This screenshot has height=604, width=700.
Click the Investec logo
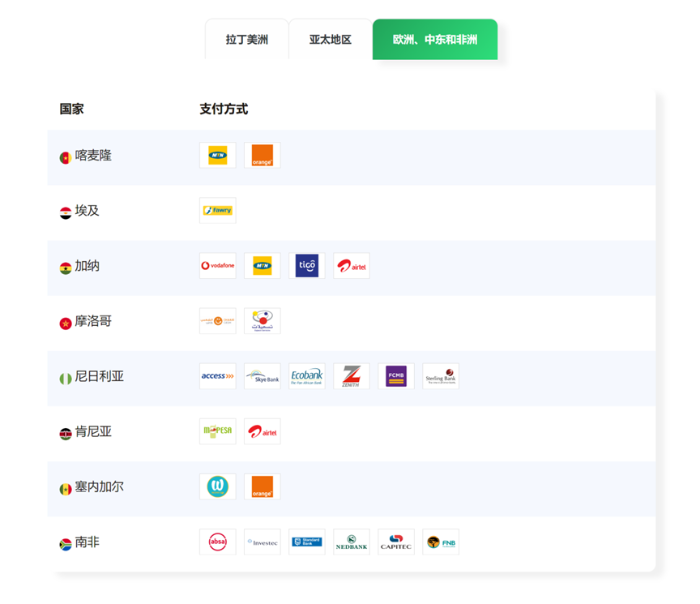(262, 542)
